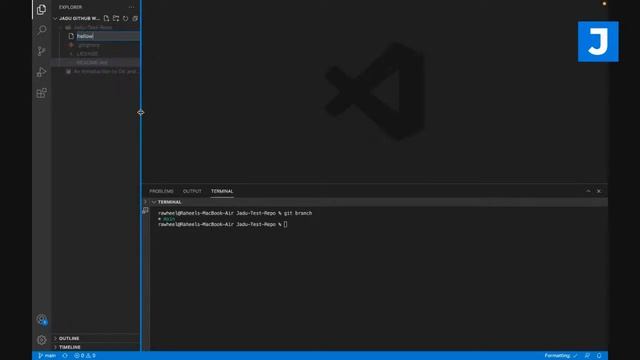Image resolution: width=640 pixels, height=360 pixels.
Task: Click the blue J logo
Action: [x=598, y=42]
